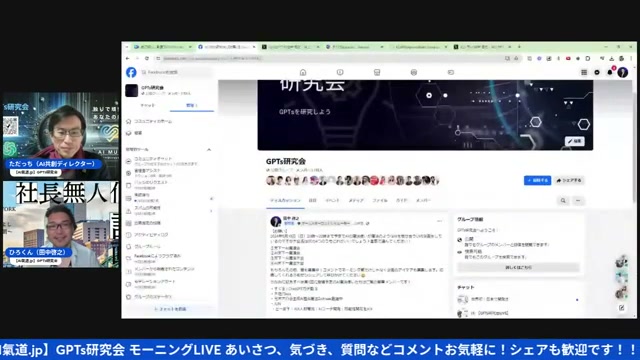Click the Facebook search field

coord(176,72)
